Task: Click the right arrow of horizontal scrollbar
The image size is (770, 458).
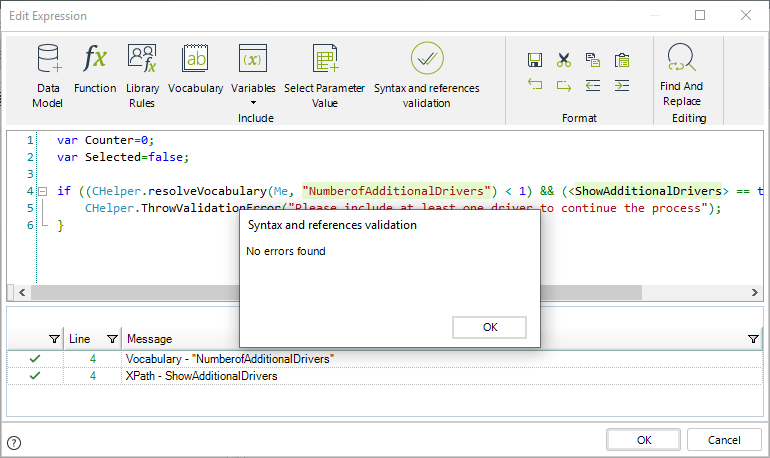Action: point(755,292)
